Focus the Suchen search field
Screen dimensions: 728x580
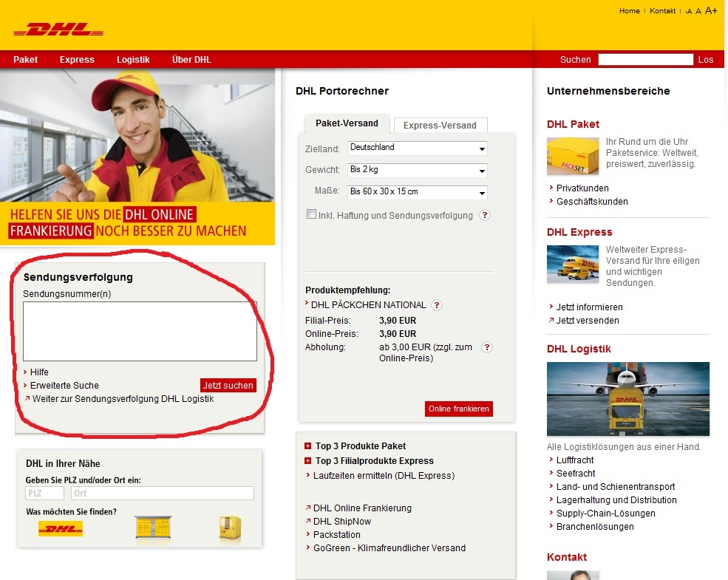(645, 59)
